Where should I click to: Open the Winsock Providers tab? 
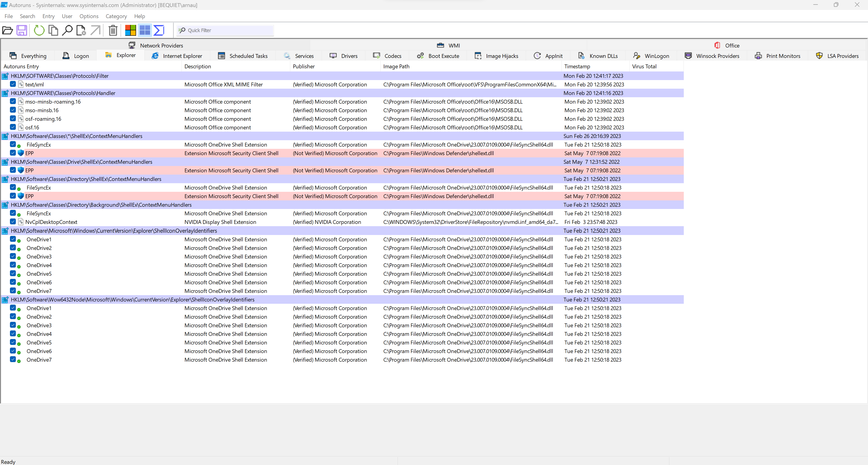(x=712, y=56)
